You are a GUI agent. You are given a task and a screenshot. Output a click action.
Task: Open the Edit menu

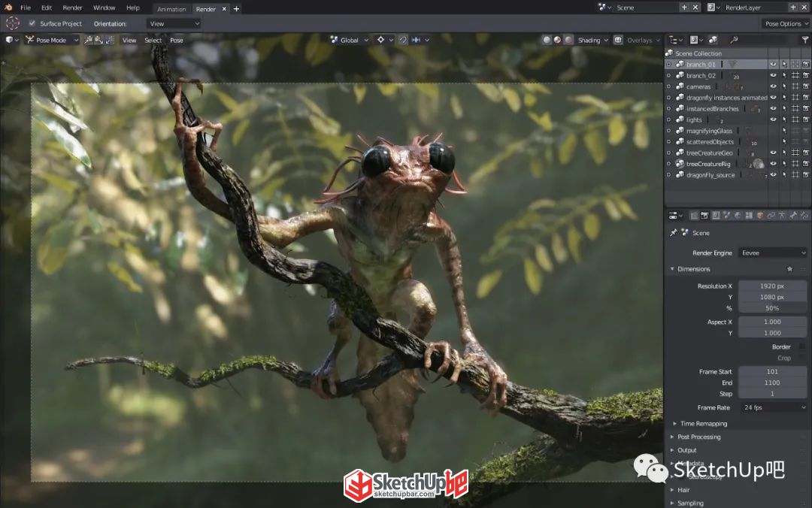[x=47, y=8]
